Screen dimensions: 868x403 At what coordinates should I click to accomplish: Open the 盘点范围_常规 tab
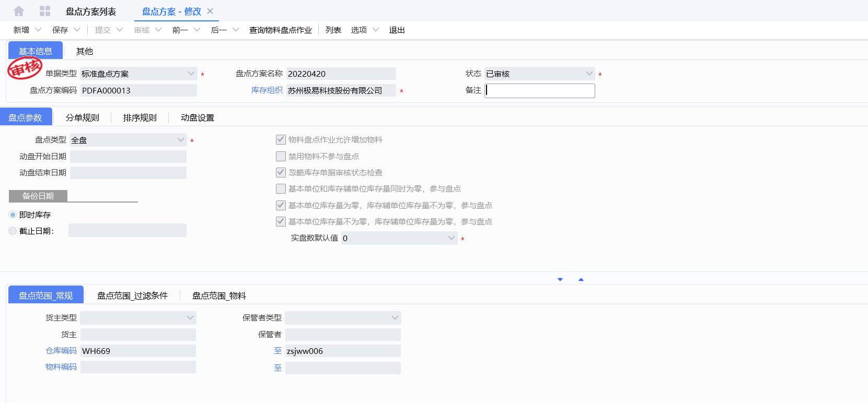(x=46, y=295)
